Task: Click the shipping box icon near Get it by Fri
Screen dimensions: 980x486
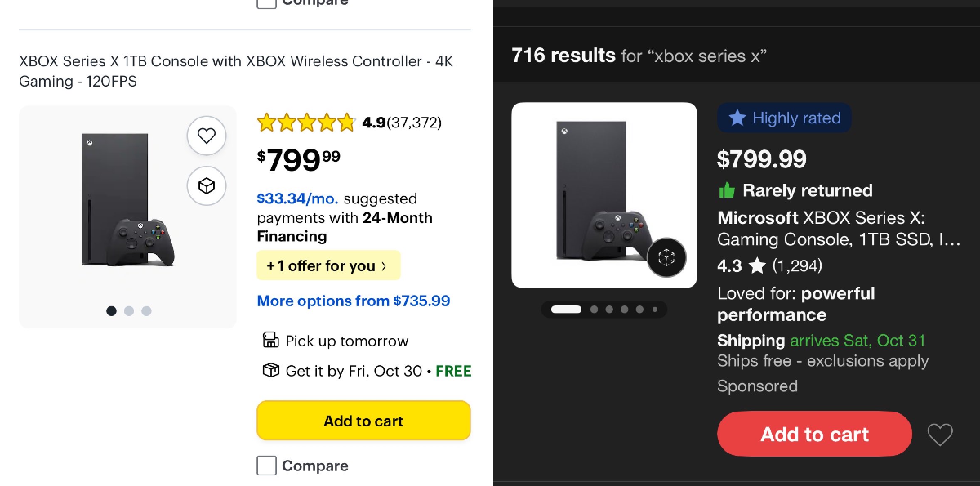Action: pos(270,370)
